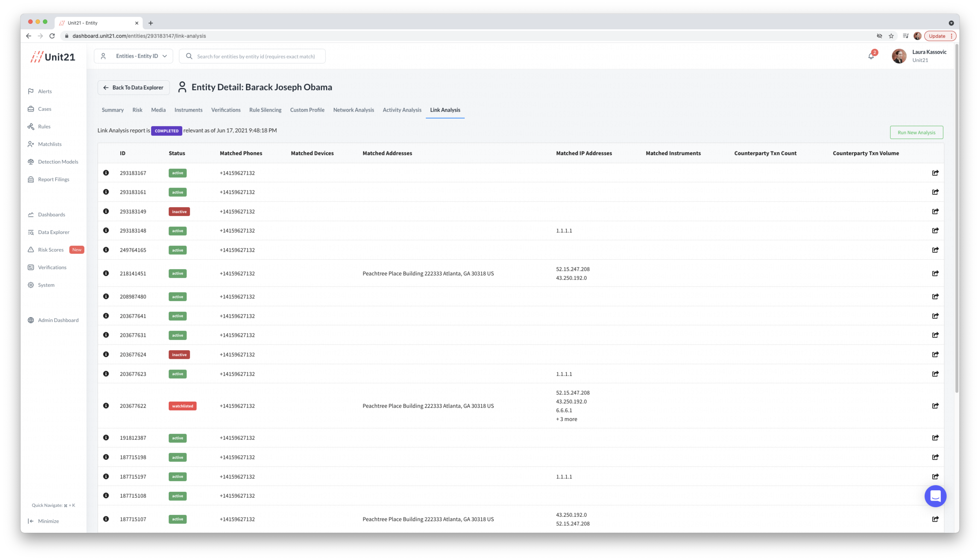Click Back To Data Explorer button
Screen dimensions: 980x560
134,88
